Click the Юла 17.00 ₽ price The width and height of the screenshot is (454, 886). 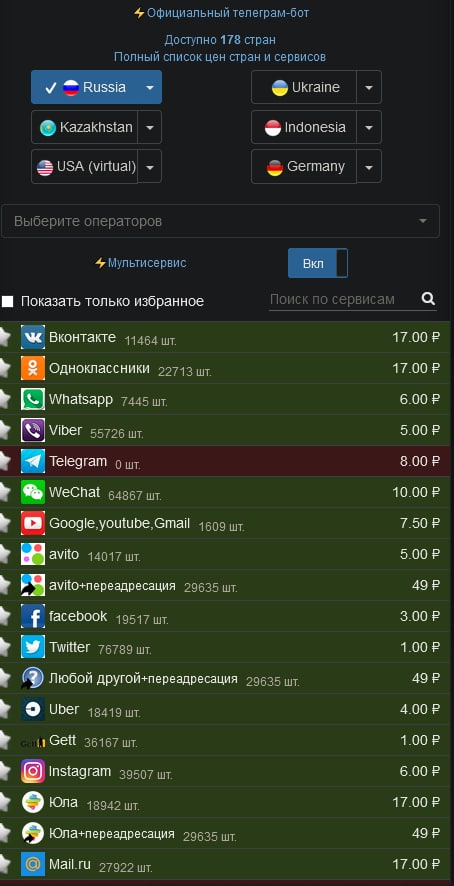point(416,802)
